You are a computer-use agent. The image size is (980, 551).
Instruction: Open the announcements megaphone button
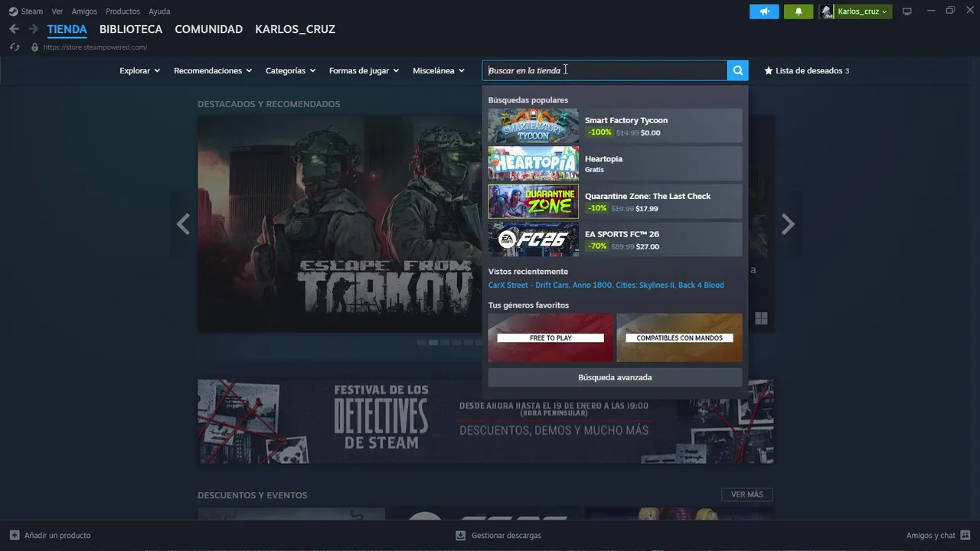[764, 11]
